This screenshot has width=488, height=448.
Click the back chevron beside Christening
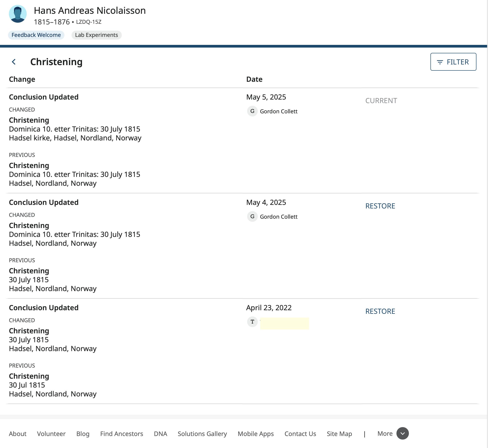coord(14,62)
